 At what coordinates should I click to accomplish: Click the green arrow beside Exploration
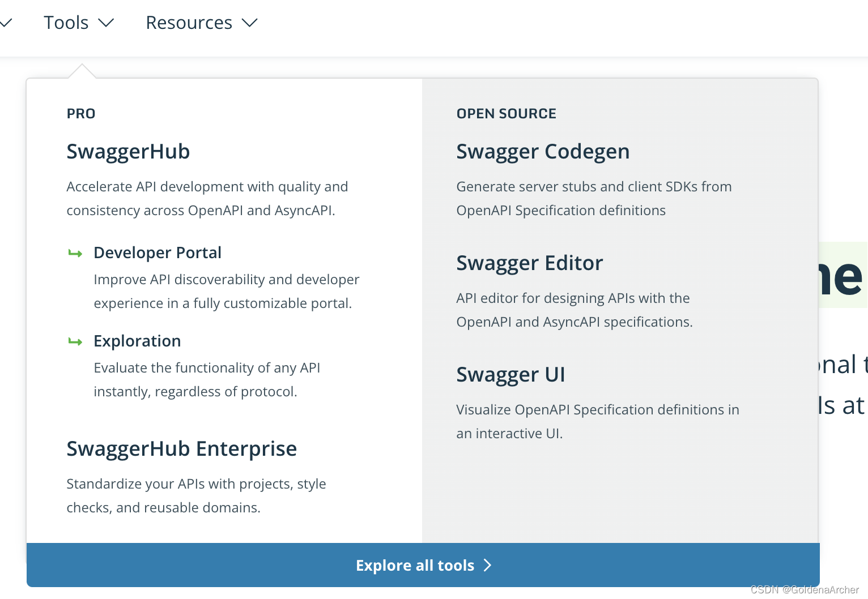(75, 341)
